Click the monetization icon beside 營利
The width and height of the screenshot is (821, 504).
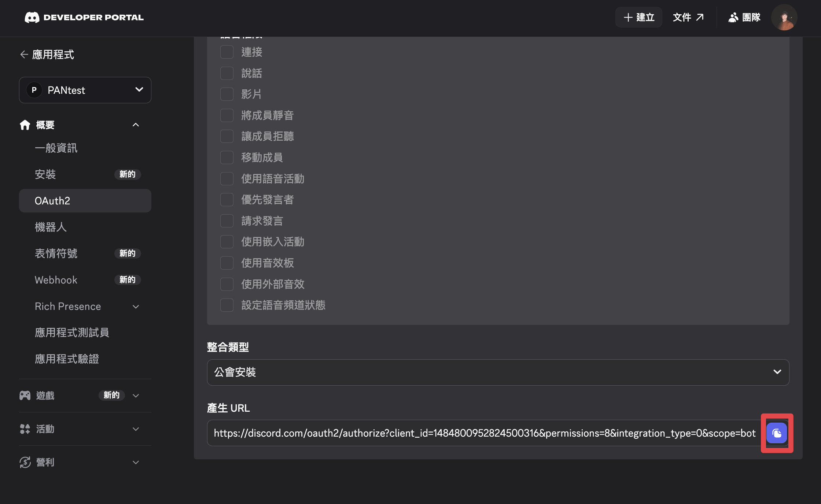pos(25,462)
